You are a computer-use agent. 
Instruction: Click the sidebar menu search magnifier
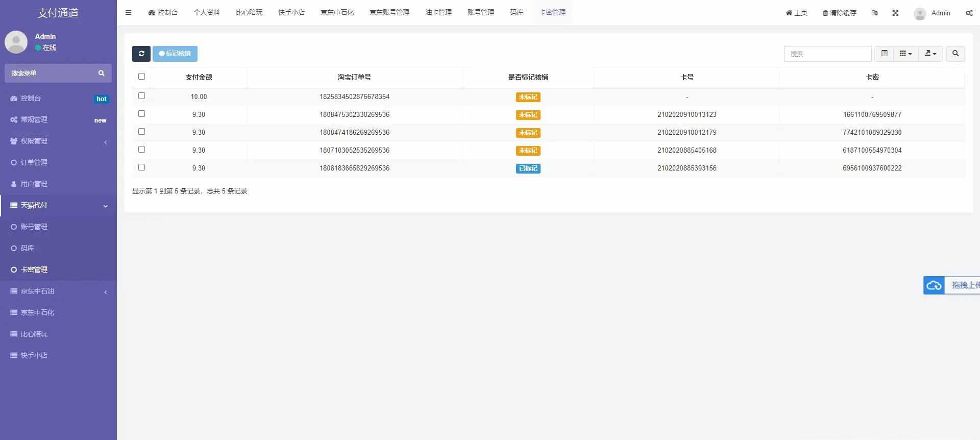click(101, 74)
